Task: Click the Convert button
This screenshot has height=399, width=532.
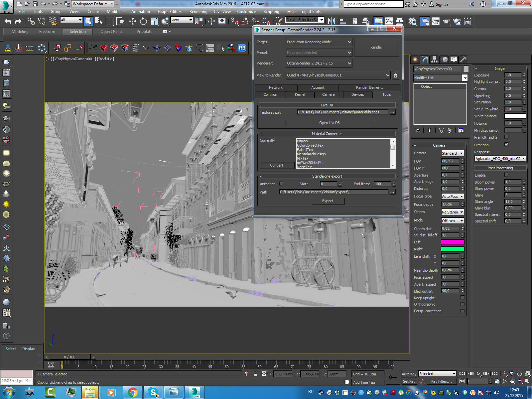Action: pyautogui.click(x=277, y=165)
